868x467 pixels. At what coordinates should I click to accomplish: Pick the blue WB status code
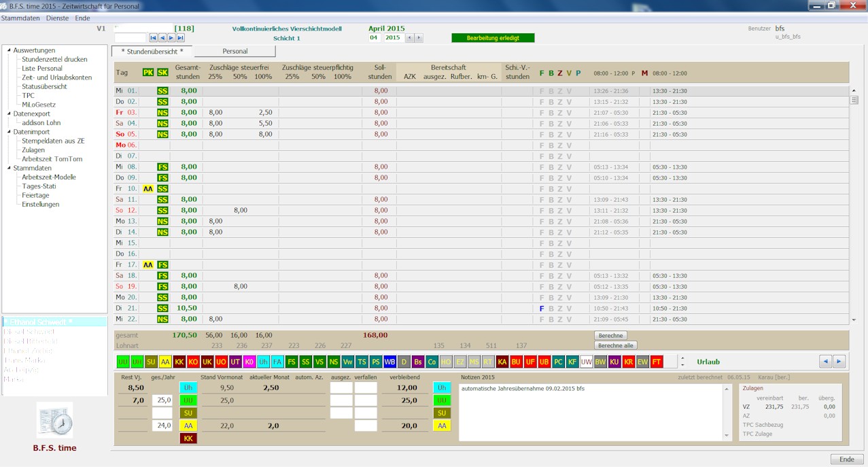(389, 362)
